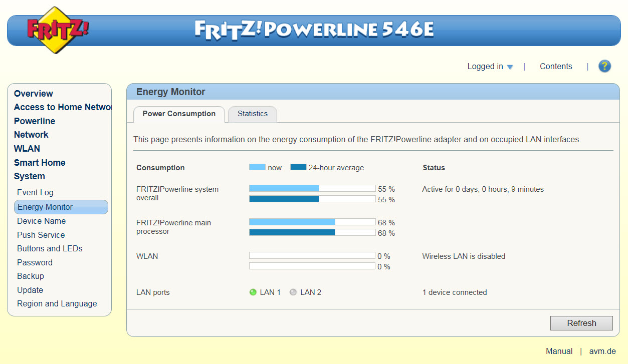The image size is (628, 364).
Task: Click the 'FRITZ!Powerline system overall' label
Action: coord(177,193)
